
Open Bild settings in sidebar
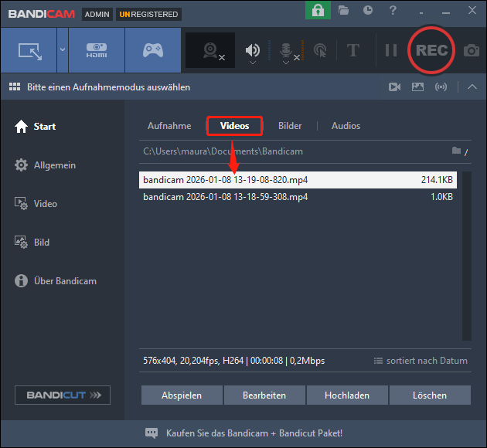click(x=32, y=243)
